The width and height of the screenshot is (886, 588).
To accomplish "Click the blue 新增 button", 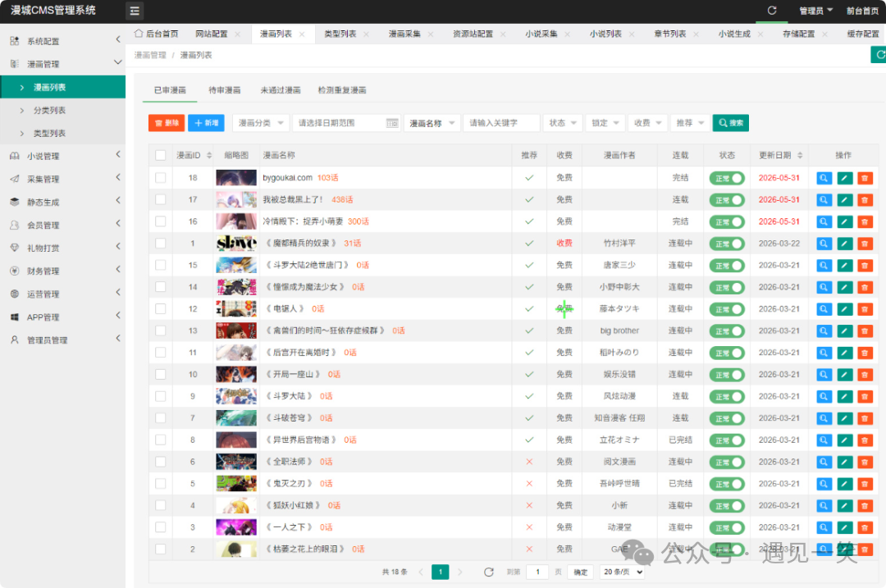I will click(x=206, y=123).
